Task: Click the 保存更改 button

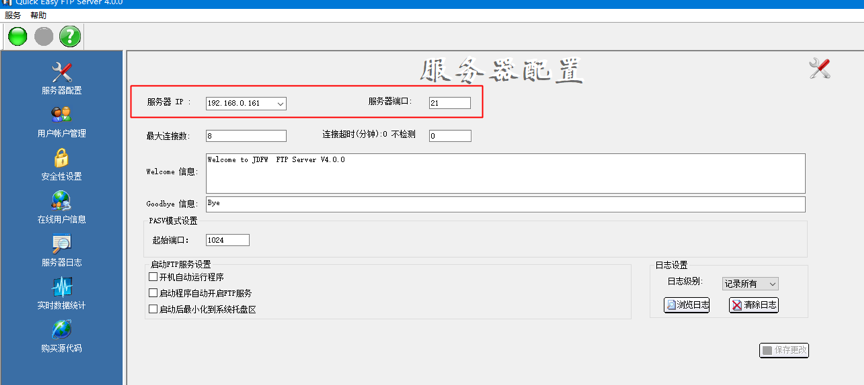Action: 785,350
